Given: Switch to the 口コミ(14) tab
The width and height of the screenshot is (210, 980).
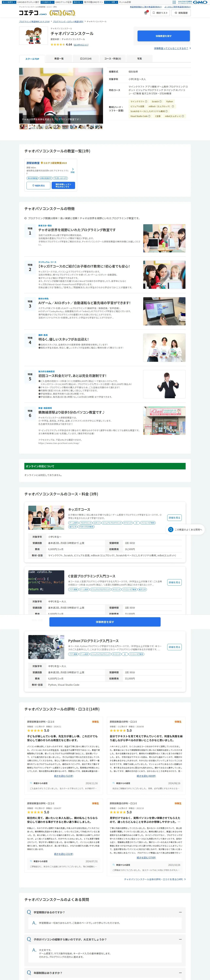Looking at the screenshot, I should 86,59.
